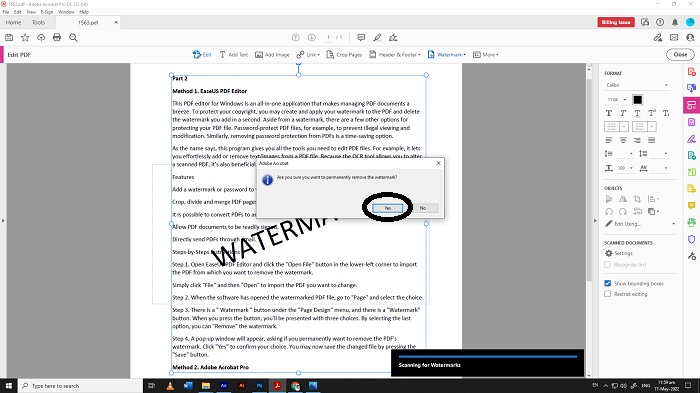The height and width of the screenshot is (393, 700).
Task: Apply bold text style icon
Action: 608,113
